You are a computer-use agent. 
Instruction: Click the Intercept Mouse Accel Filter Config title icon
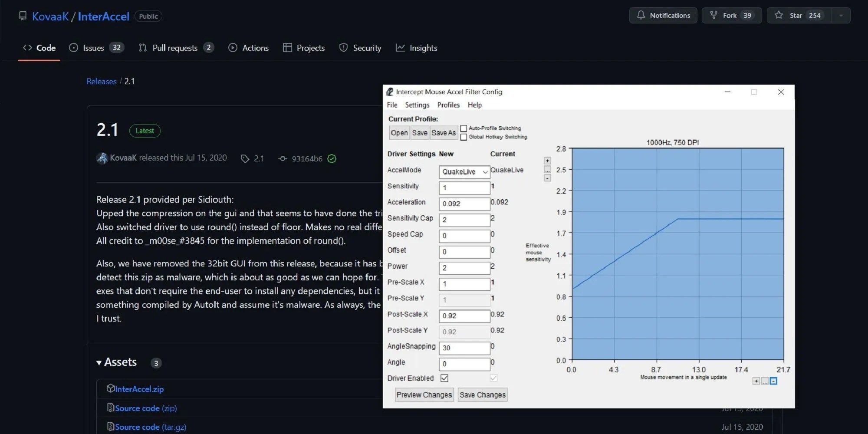click(390, 92)
